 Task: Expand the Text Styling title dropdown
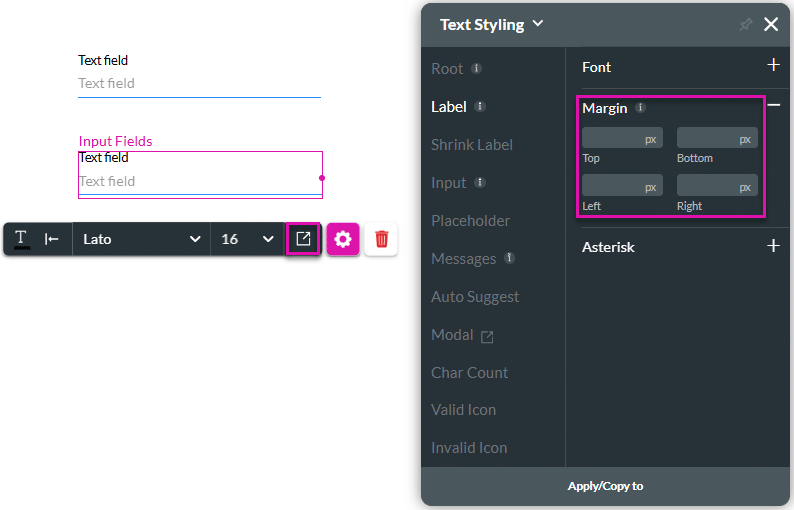(x=538, y=24)
